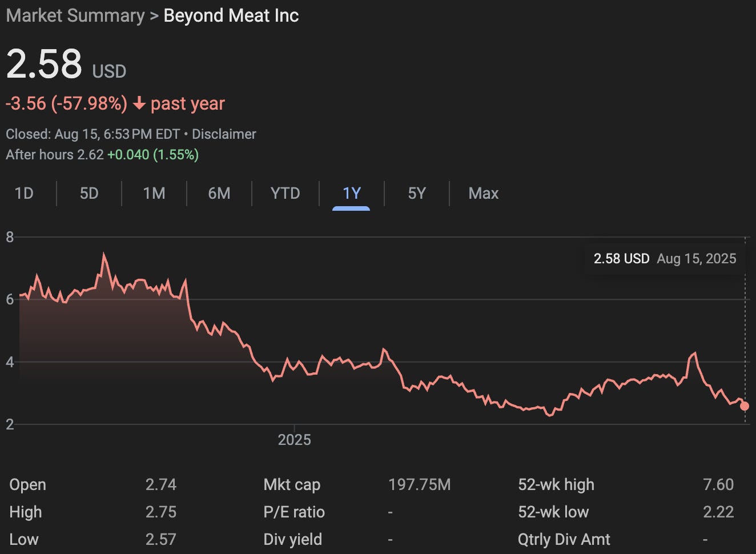Click the -3.56 (-57.98%) change text
This screenshot has height=554, width=756.
click(67, 103)
